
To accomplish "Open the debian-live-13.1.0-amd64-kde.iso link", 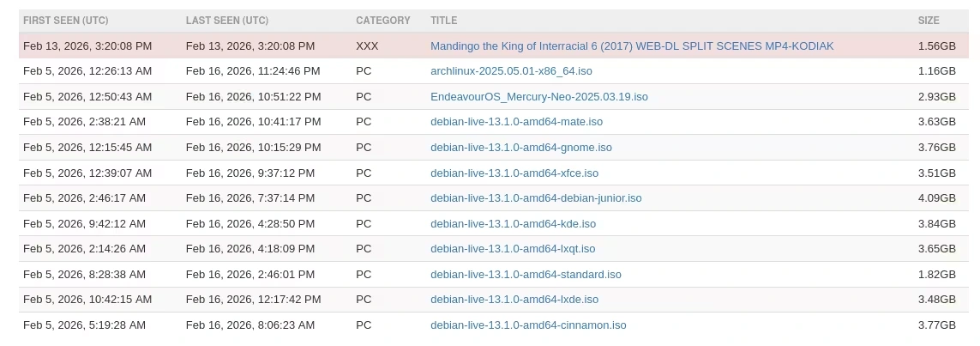I will tap(513, 224).
